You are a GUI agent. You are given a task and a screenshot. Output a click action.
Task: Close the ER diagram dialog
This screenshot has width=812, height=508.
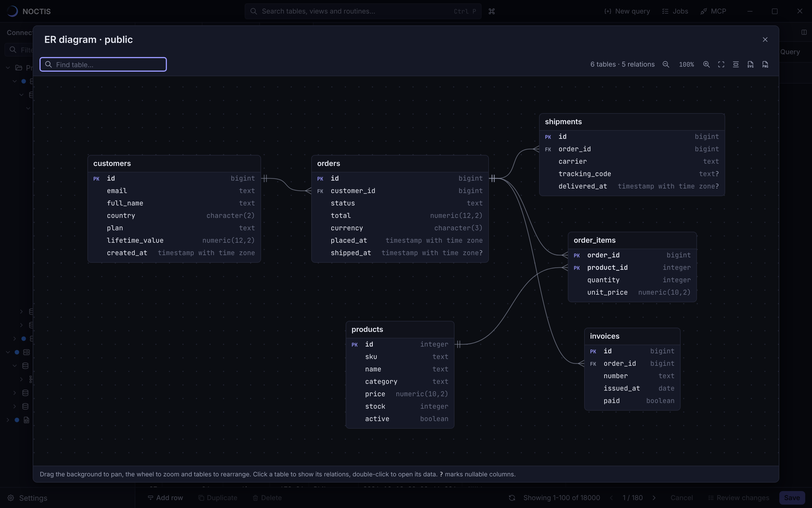(x=765, y=40)
